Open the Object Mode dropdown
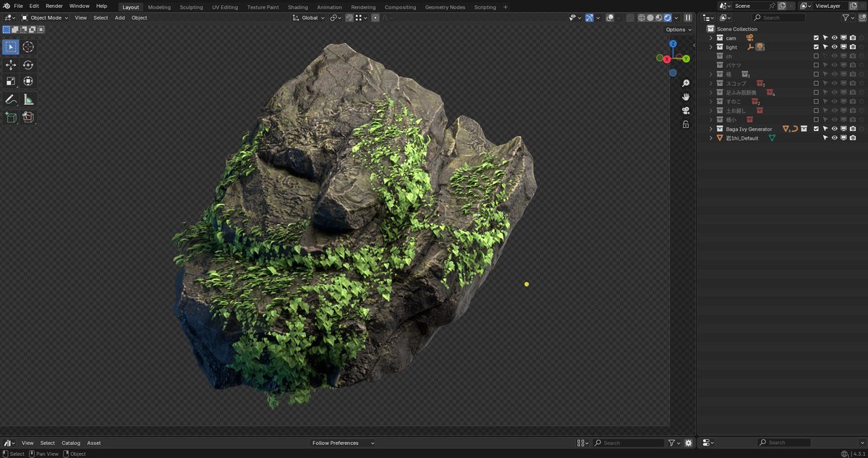Viewport: 868px width, 458px height. pos(44,17)
